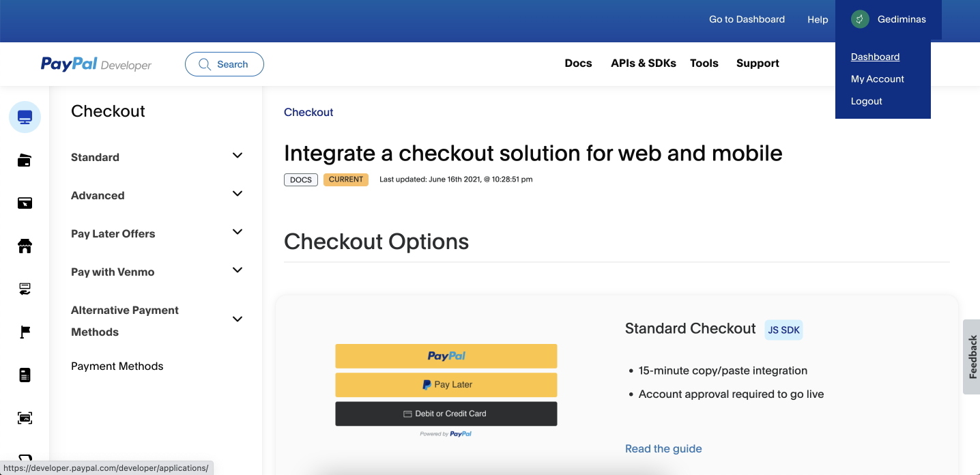Click the 'Powered by PayPal' text
Viewport: 980px width, 475px height.
coord(446,434)
